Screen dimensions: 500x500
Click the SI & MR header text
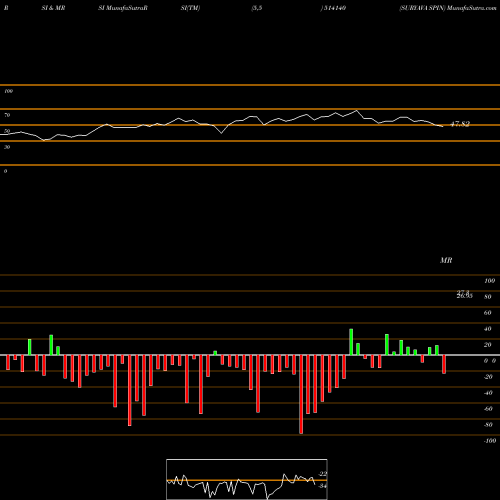pyautogui.click(x=53, y=8)
